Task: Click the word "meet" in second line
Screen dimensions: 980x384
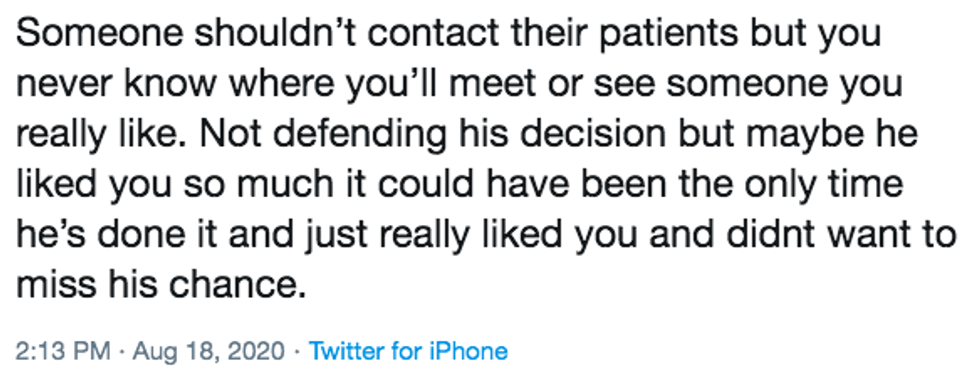Action: pos(493,84)
